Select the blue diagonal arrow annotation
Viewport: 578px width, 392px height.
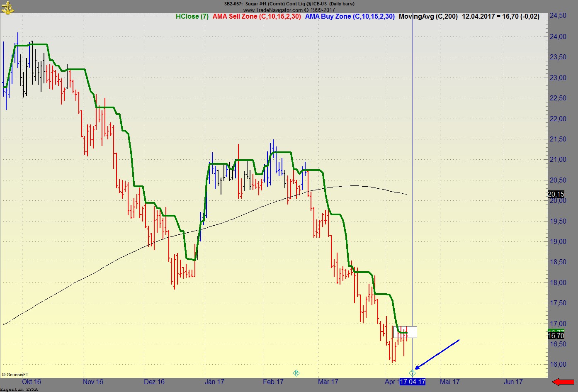(x=437, y=354)
